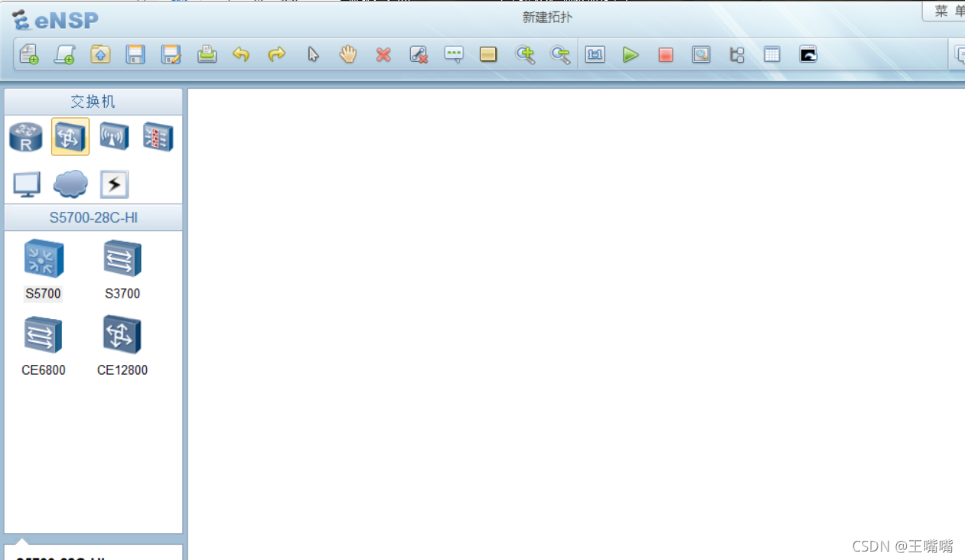The height and width of the screenshot is (560, 965).
Task: Pick the S3700 switch icon
Action: tap(122, 259)
